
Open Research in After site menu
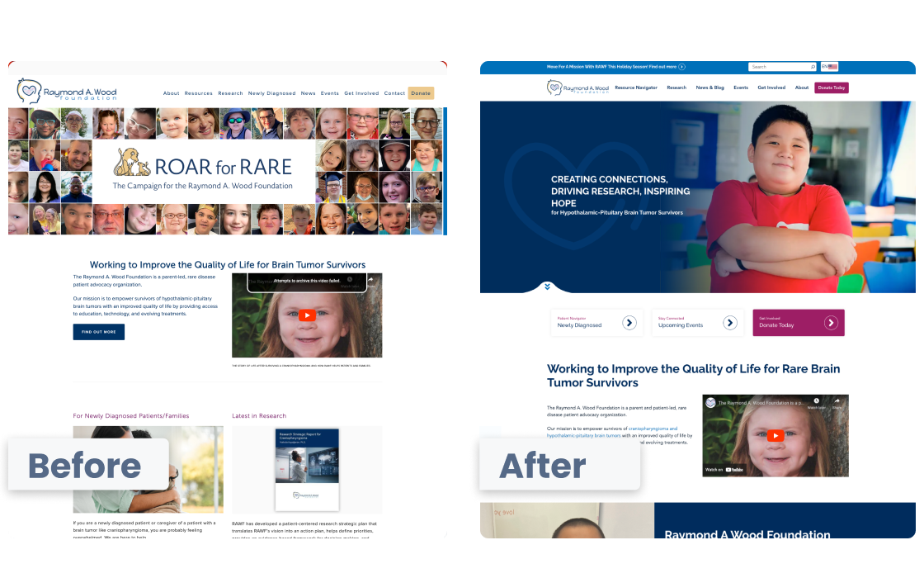pos(676,88)
